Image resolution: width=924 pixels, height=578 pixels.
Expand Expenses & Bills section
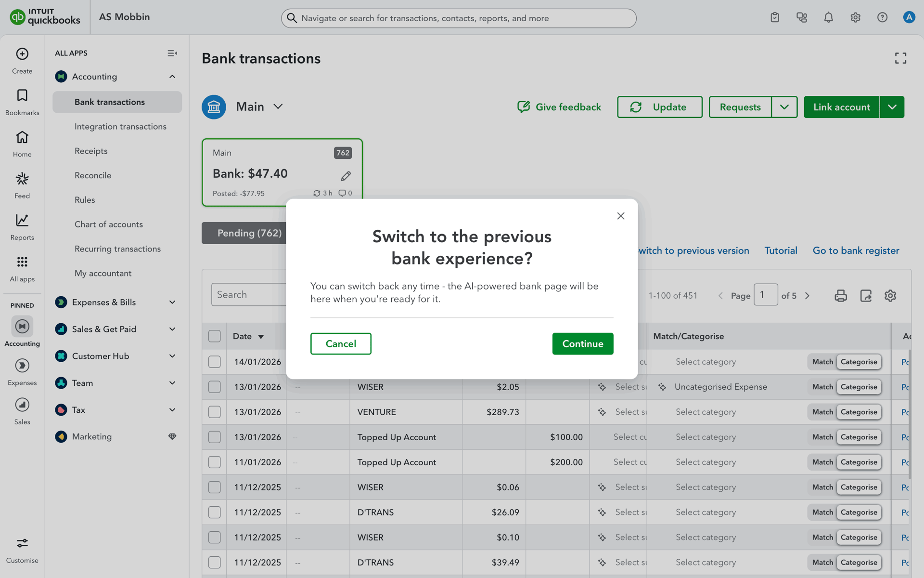(x=172, y=302)
